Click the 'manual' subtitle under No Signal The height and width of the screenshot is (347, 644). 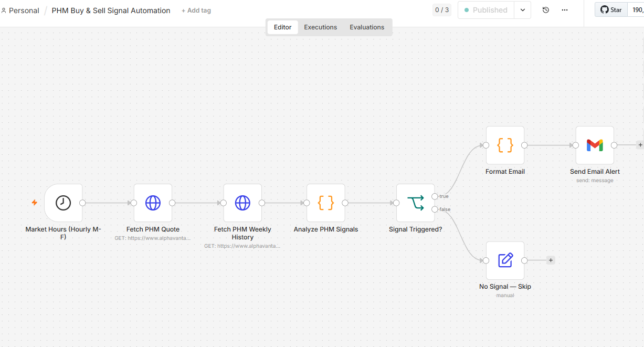click(505, 296)
